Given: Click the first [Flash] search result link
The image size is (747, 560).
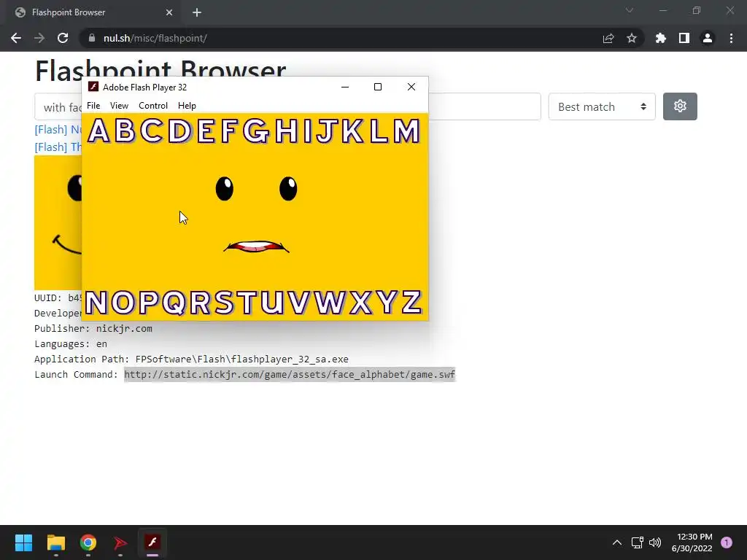Looking at the screenshot, I should point(58,130).
